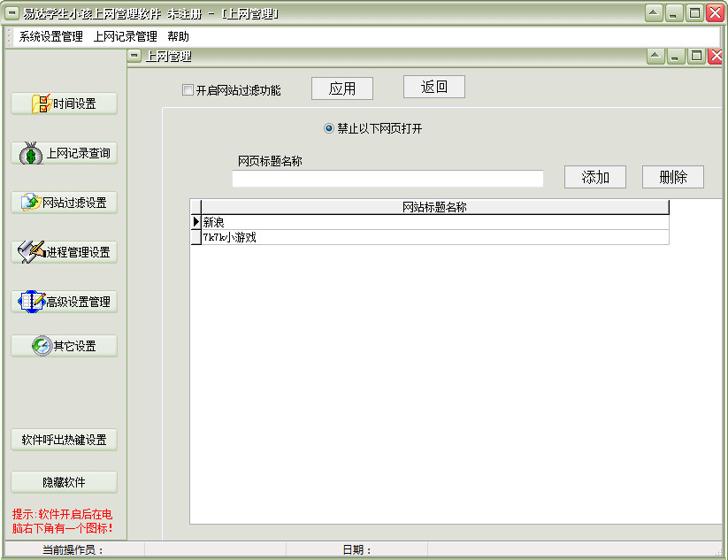Maximize the 上网管理 child window

[696, 57]
